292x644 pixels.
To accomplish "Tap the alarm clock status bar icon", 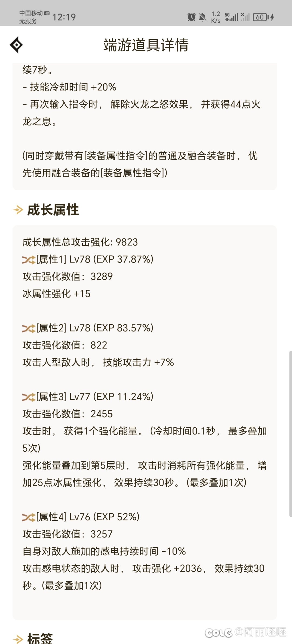I will (191, 17).
